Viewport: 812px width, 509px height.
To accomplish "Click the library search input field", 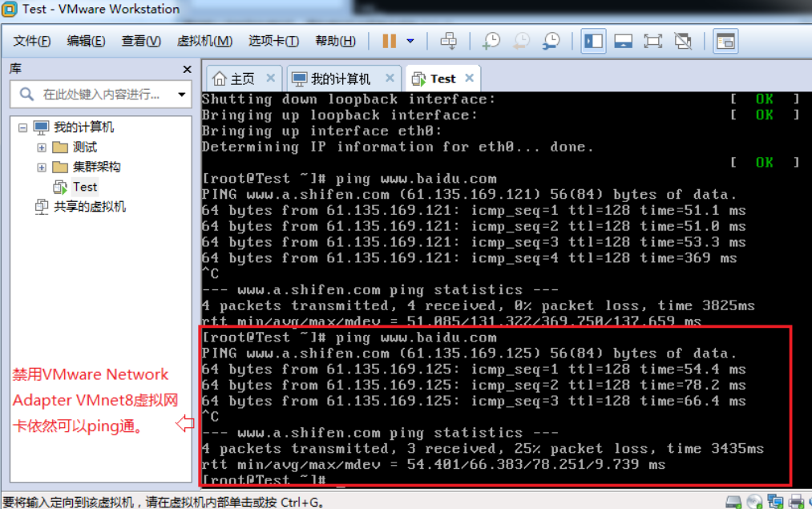I will coord(101,95).
